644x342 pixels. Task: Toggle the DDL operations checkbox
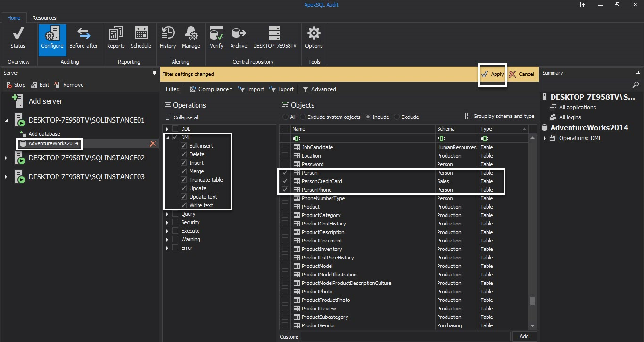(175, 129)
